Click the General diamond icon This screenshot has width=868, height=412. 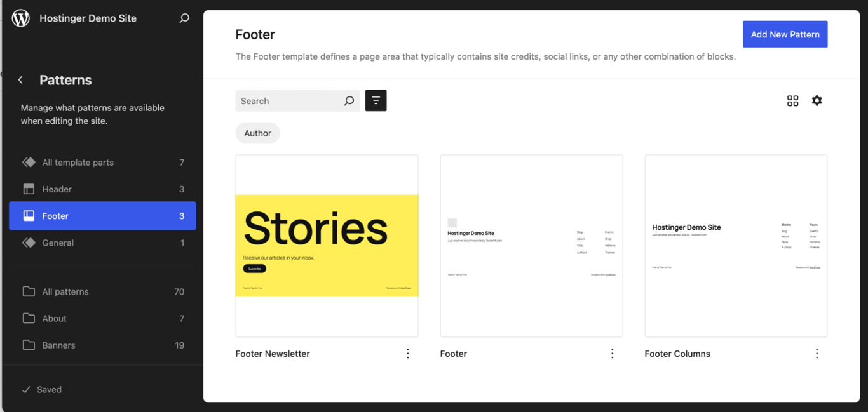29,242
